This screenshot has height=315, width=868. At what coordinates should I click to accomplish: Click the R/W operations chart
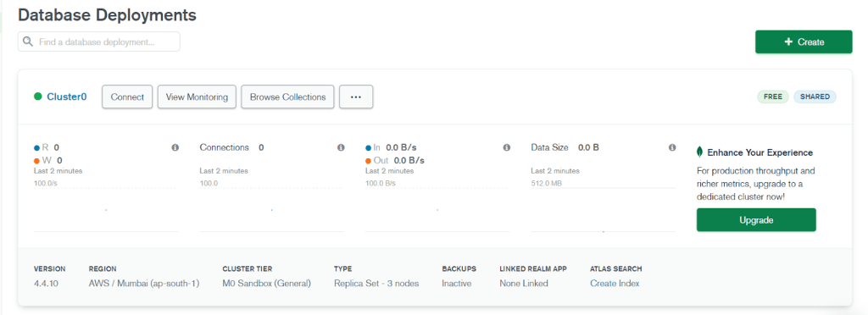pyautogui.click(x=106, y=209)
